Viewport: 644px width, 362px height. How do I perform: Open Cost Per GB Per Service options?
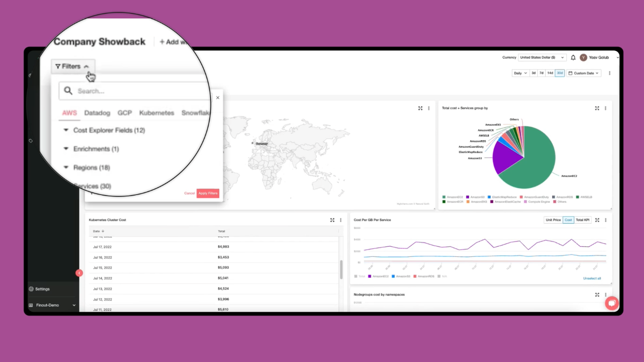pos(606,220)
